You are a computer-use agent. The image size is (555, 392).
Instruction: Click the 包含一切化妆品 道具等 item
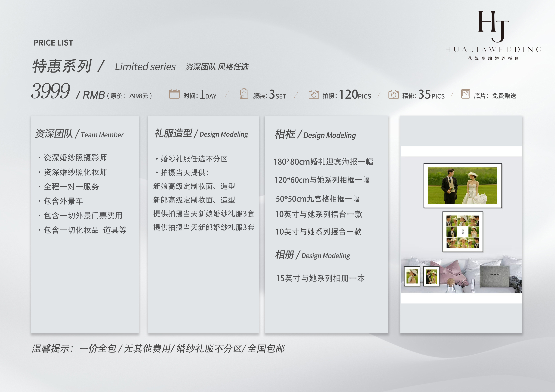[83, 230]
